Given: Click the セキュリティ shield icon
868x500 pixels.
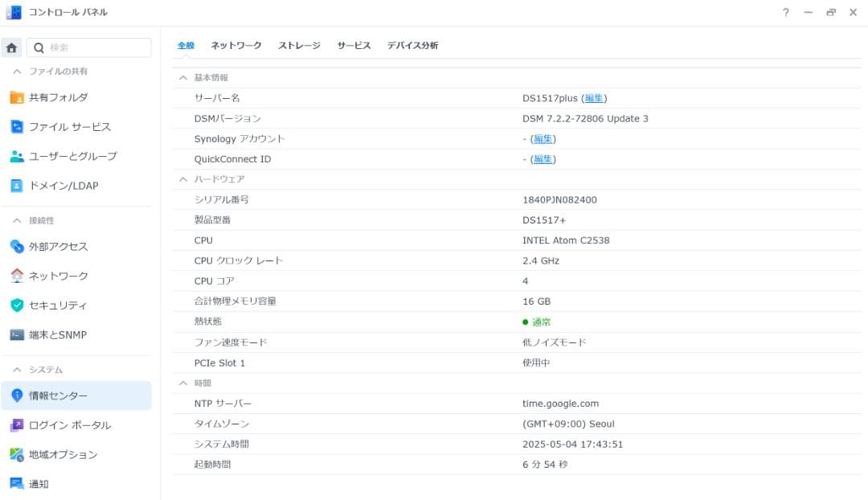Looking at the screenshot, I should coord(17,305).
